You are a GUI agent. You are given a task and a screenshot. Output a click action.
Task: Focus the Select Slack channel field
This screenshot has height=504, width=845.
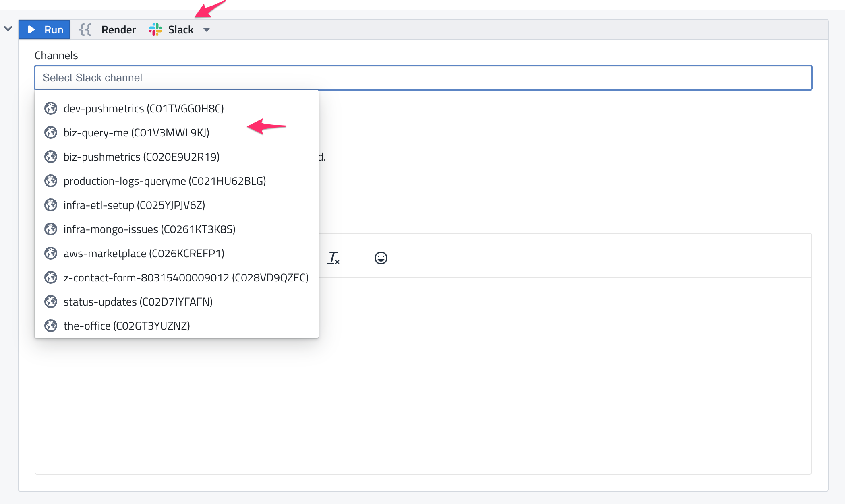click(x=423, y=78)
